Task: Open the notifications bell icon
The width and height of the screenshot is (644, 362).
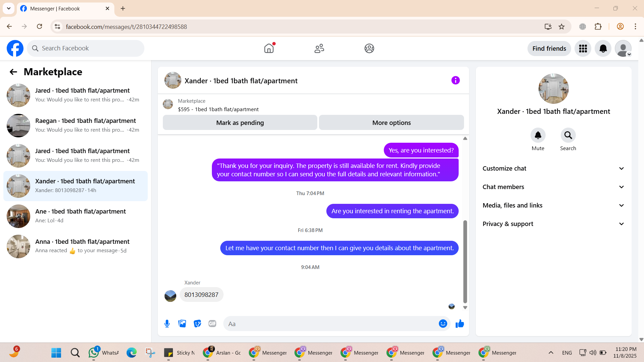Action: (603, 49)
